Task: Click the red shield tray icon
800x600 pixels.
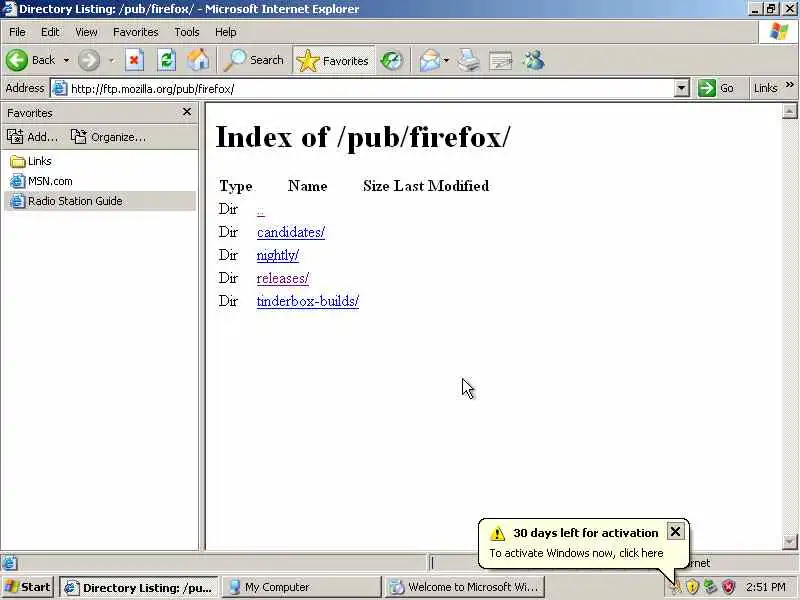Action: [x=728, y=587]
